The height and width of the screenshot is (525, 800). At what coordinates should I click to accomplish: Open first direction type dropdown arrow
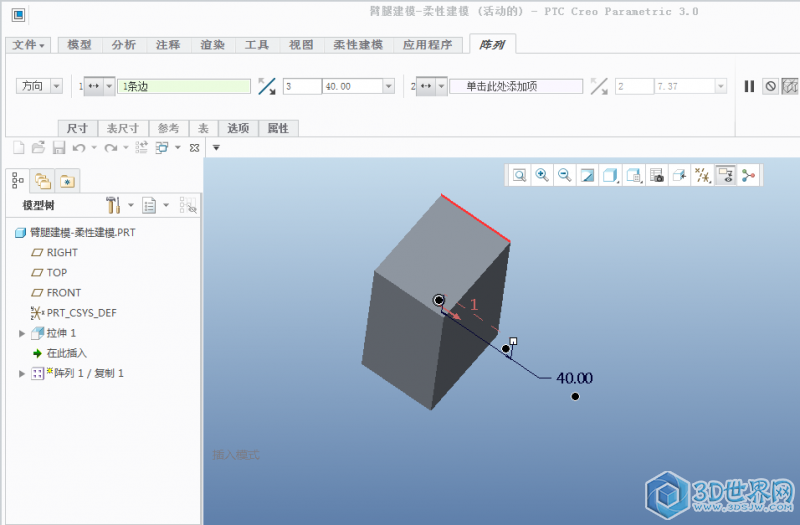[x=109, y=86]
